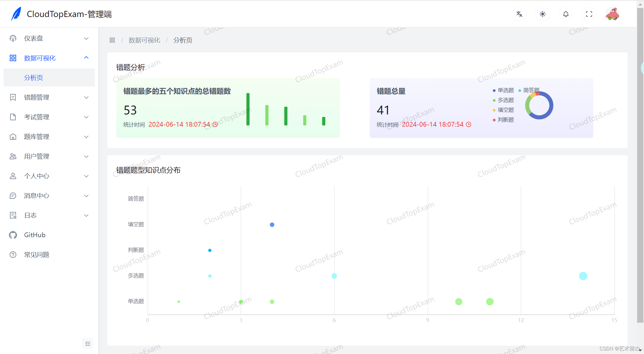Open the 常见问题 page
644x354 pixels.
(36, 254)
